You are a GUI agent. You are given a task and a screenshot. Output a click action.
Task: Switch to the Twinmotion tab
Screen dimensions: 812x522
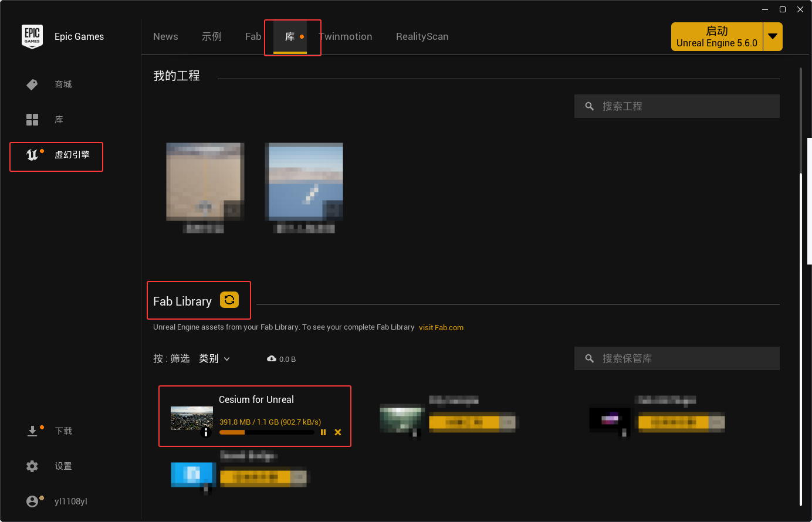pos(346,36)
